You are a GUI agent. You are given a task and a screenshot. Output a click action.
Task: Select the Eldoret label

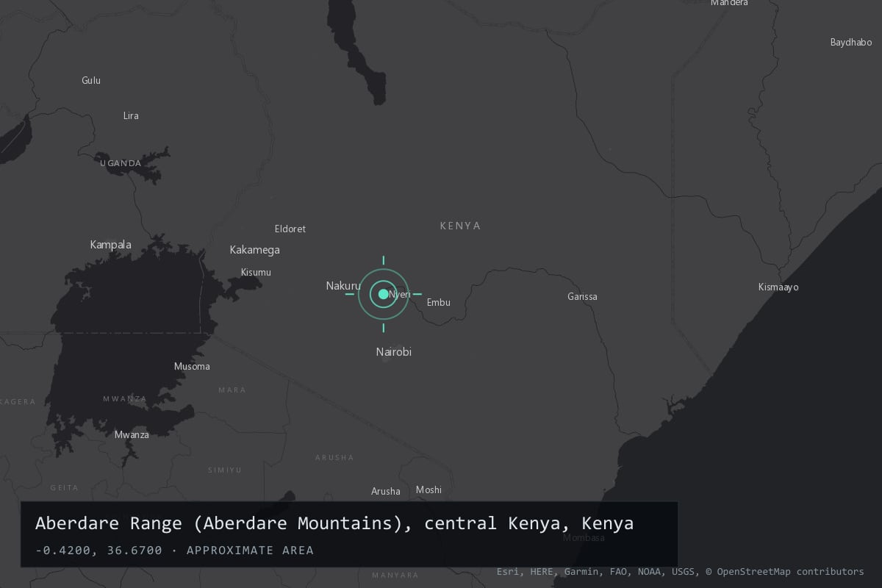click(x=290, y=229)
